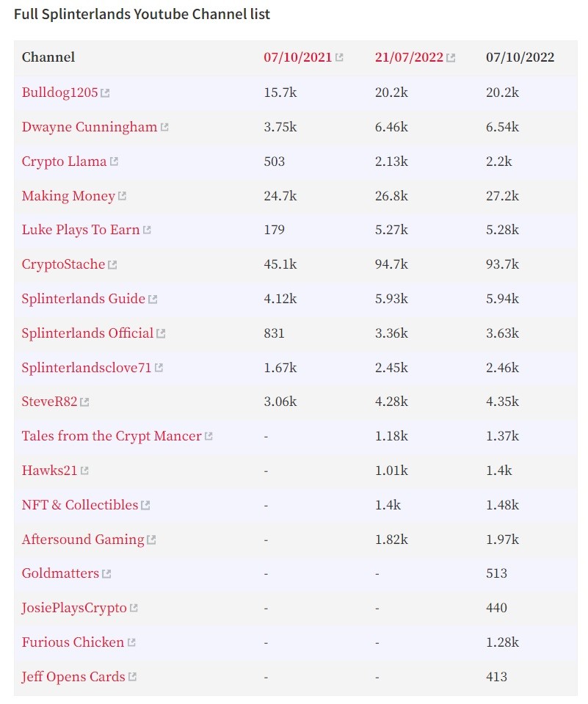This screenshot has width=588, height=704.
Task: Click external link icon next to Dwayne Cunningham
Action: click(x=164, y=128)
